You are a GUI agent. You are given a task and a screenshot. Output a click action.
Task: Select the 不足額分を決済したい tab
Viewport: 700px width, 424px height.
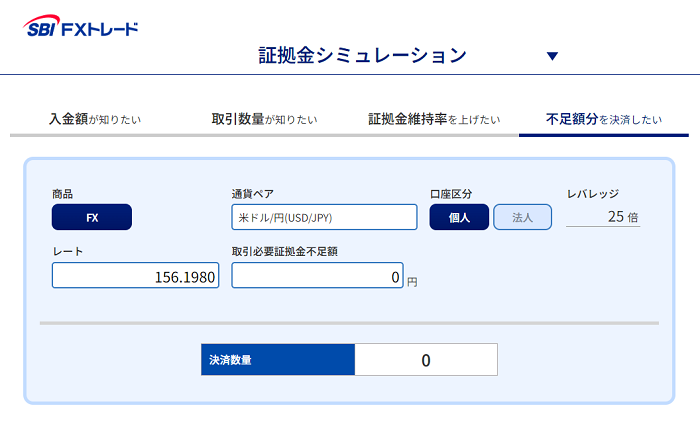[604, 119]
